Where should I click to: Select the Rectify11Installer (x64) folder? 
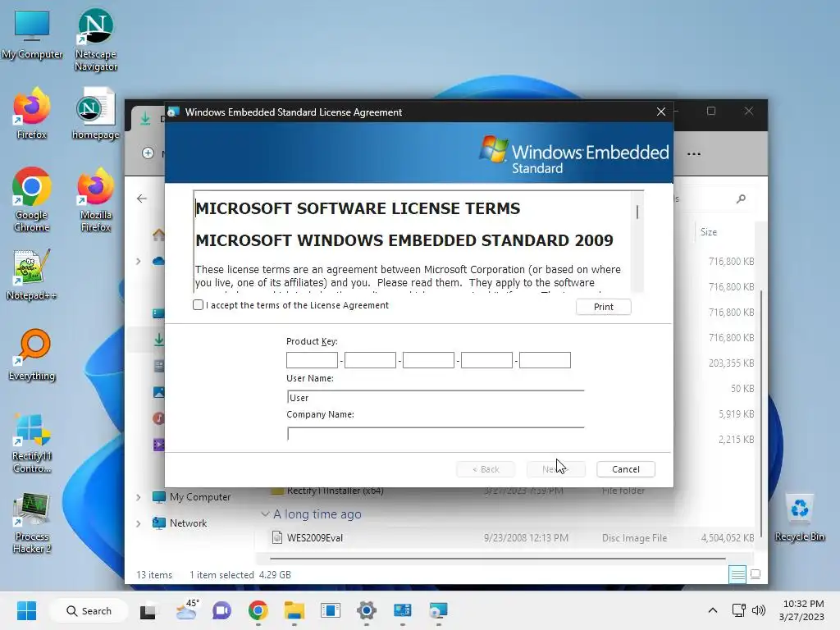click(x=335, y=491)
